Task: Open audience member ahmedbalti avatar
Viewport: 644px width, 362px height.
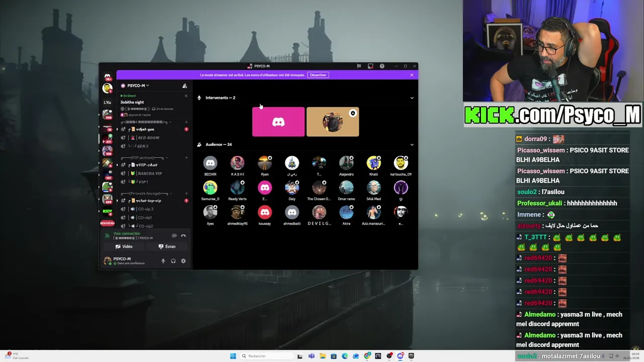Action: [292, 212]
